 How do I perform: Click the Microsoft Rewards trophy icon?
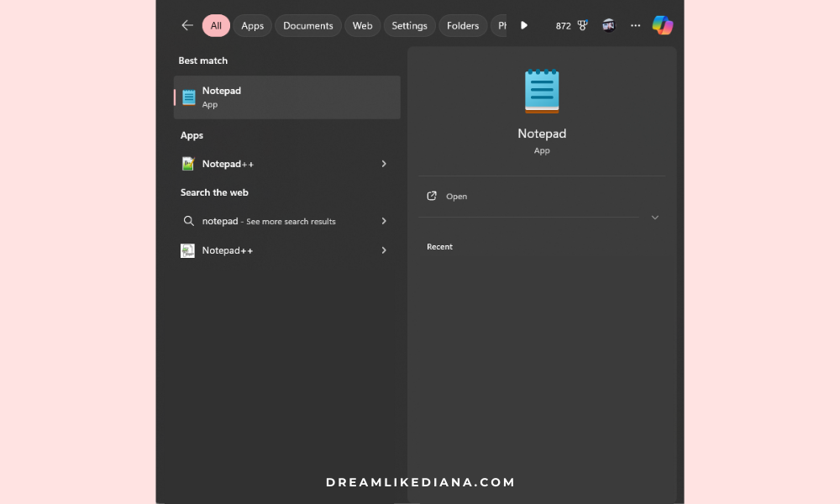(x=582, y=25)
